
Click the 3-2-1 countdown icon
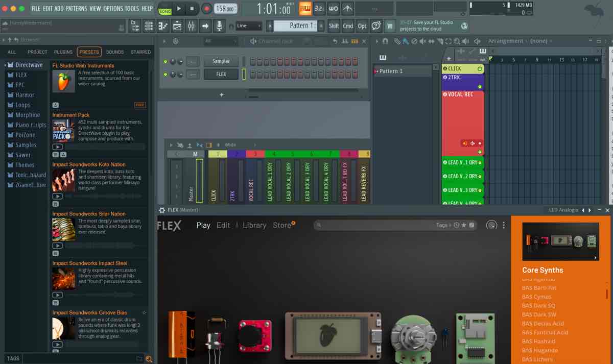click(x=319, y=9)
